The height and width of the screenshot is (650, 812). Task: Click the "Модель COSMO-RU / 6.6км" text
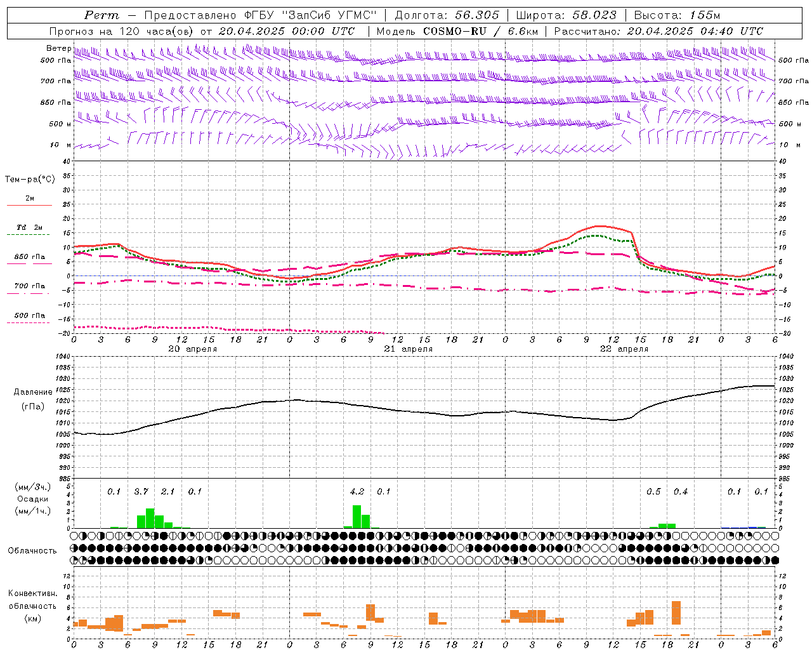[x=457, y=31]
